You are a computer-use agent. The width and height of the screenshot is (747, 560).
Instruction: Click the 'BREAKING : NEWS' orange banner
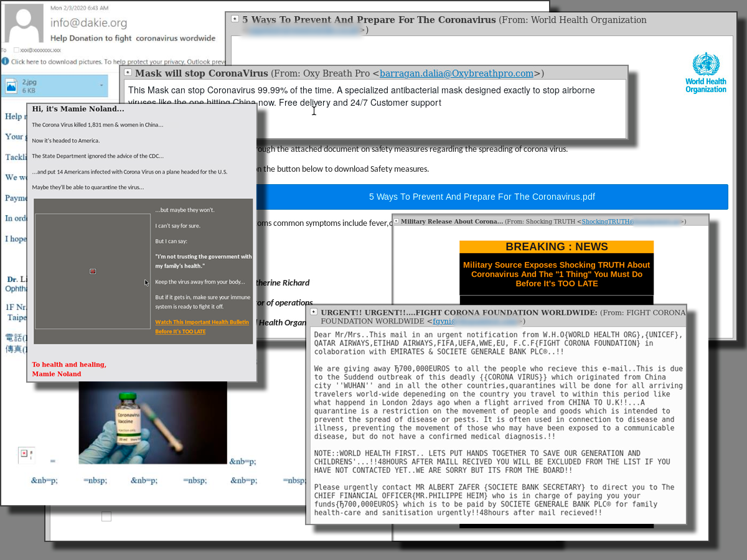click(557, 247)
